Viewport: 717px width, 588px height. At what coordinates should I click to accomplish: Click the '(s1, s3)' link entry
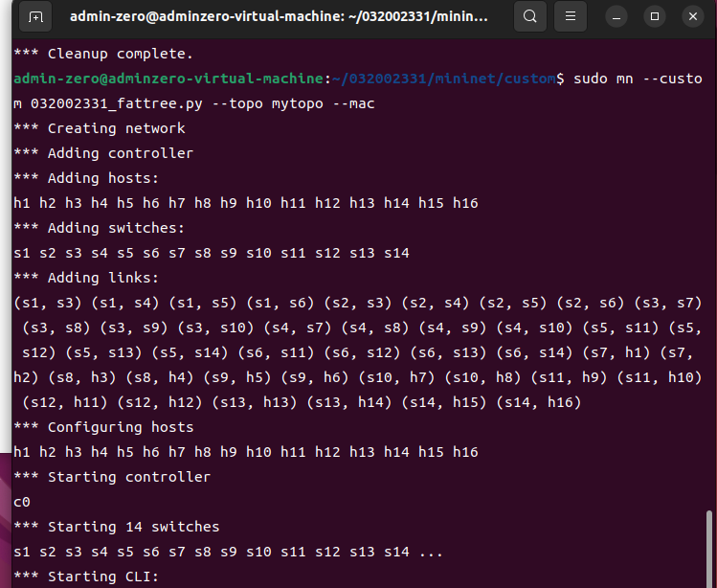(48, 303)
